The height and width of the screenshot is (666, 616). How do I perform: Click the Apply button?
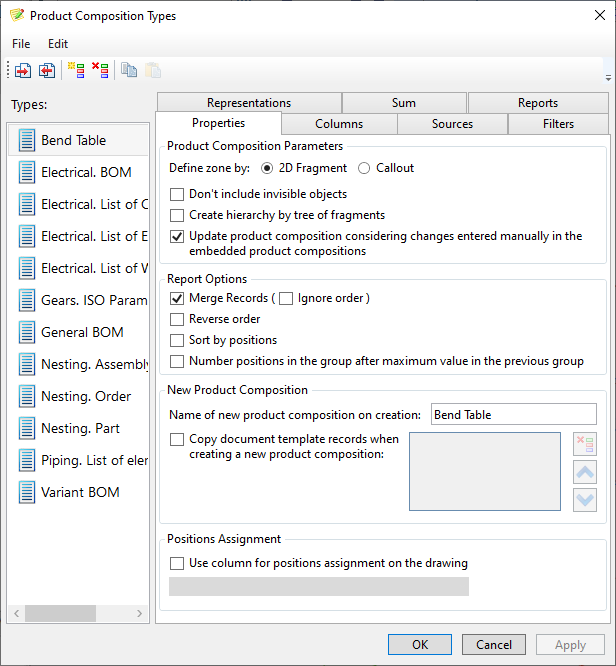pos(570,645)
